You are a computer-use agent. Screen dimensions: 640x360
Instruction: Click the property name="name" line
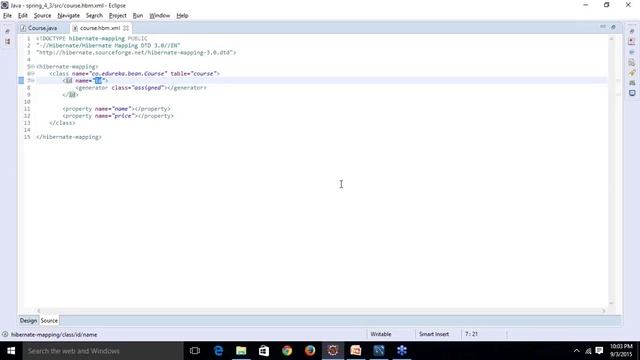pos(116,109)
